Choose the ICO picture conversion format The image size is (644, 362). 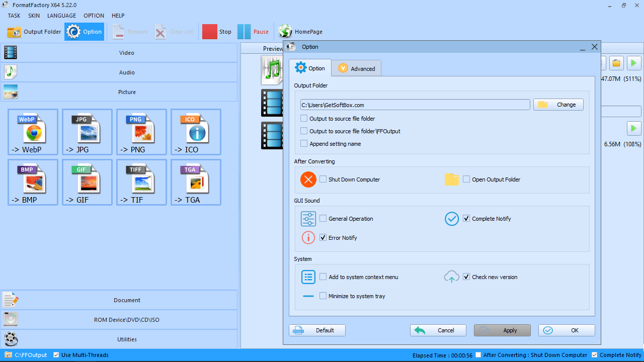coord(196,132)
